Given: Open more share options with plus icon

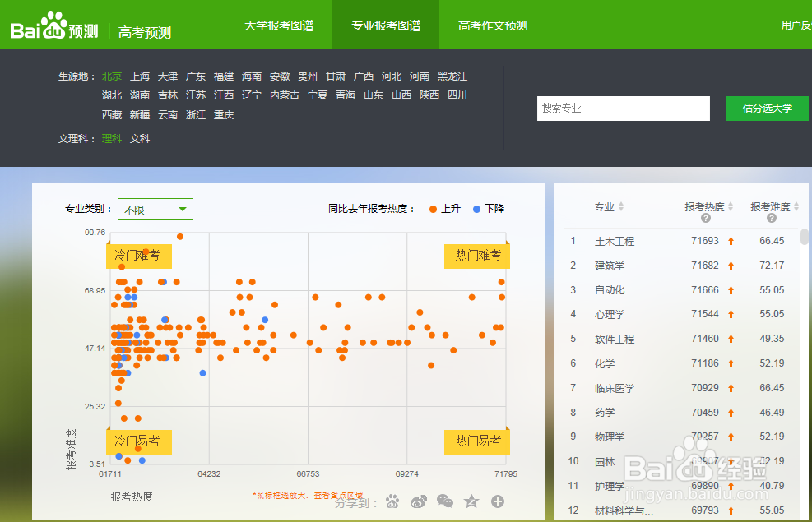Looking at the screenshot, I should pyautogui.click(x=499, y=501).
